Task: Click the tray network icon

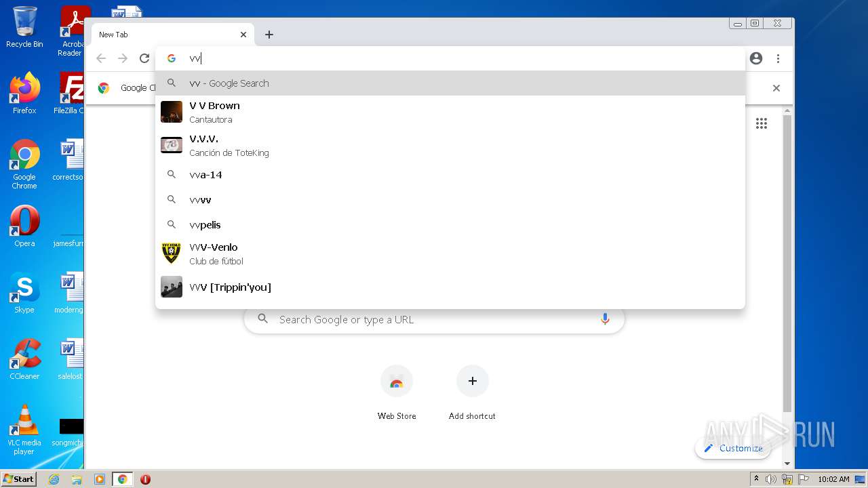Action: (x=787, y=479)
